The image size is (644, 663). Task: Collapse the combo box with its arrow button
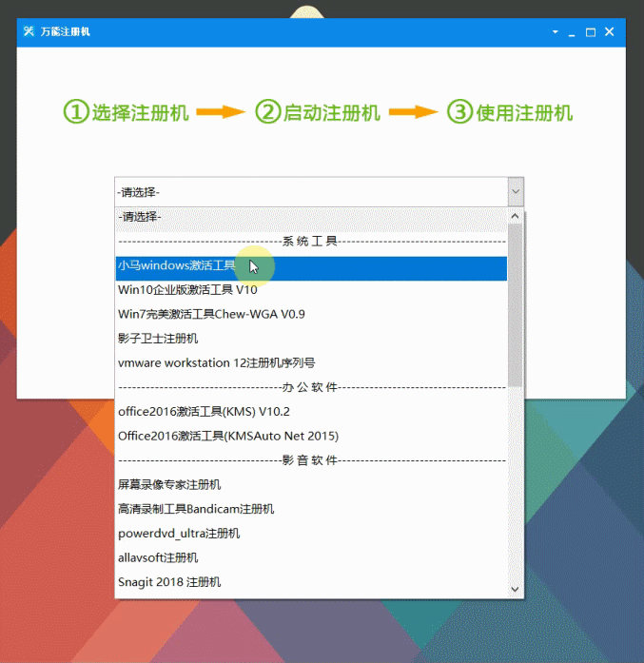[x=516, y=191]
